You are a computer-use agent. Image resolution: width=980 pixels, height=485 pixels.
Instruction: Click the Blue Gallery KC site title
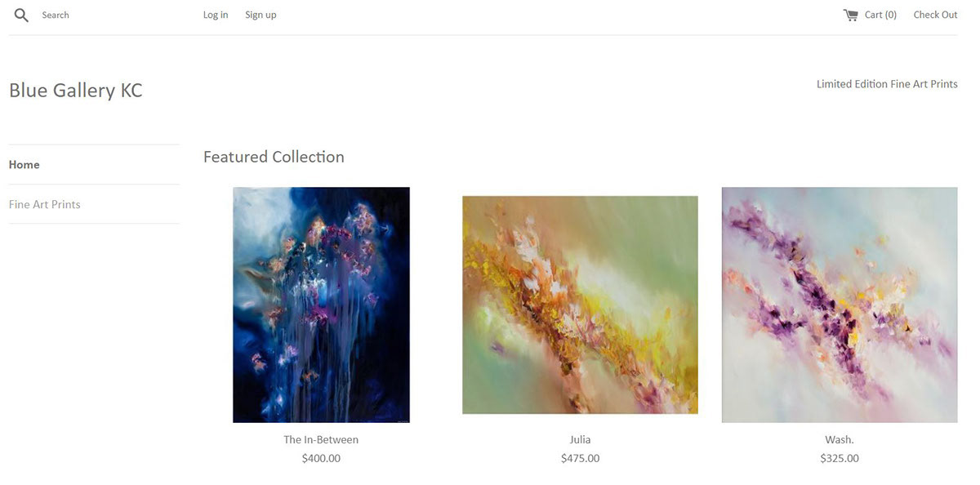(x=76, y=91)
